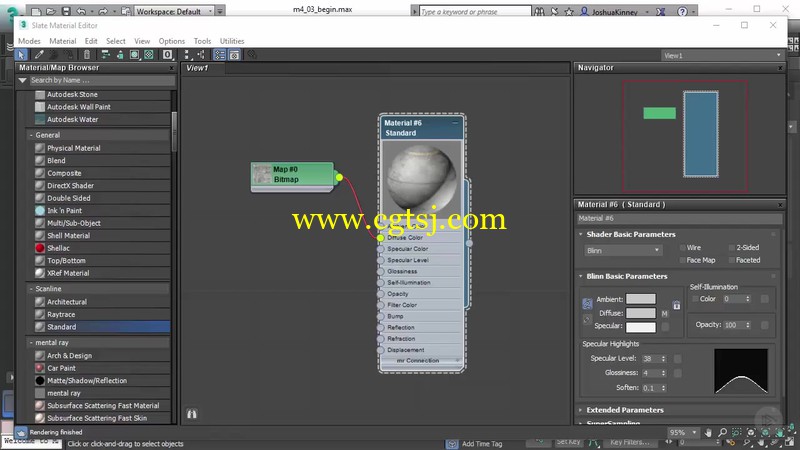Toggle diffuse-specular color lock icon
The height and width of the screenshot is (450, 800).
(587, 320)
